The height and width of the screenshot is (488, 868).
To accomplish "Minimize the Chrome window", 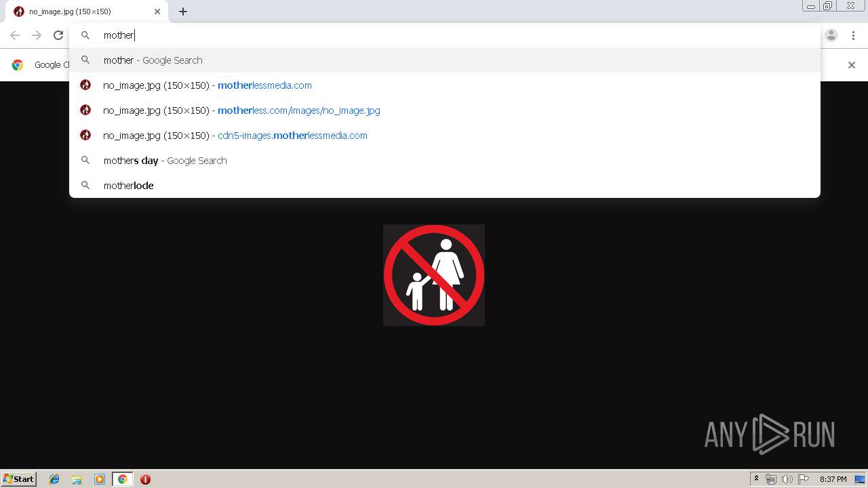I will point(811,6).
